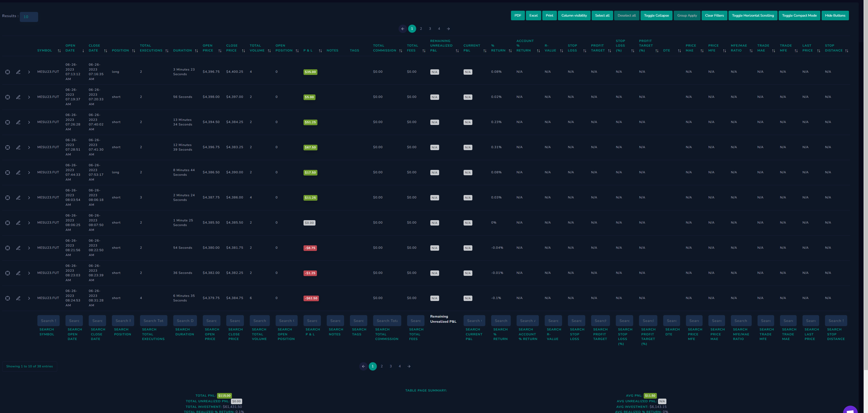Click the Print button
The image size is (868, 413).
(x=549, y=15)
